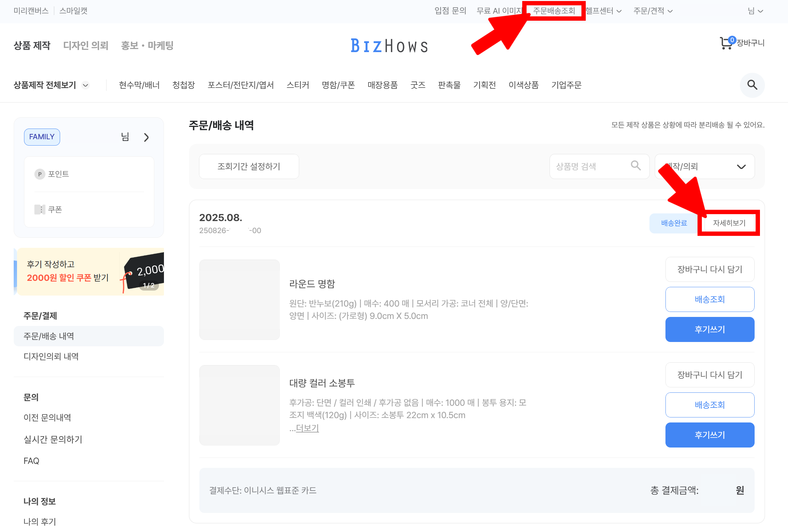Open profile via chevron next to 님
This screenshot has height=532, width=788.
[146, 137]
